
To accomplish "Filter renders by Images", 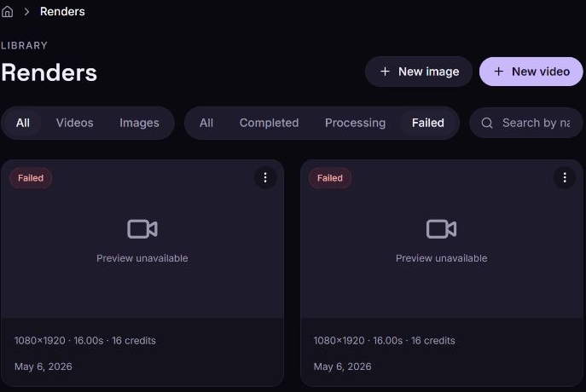I will click(x=139, y=123).
